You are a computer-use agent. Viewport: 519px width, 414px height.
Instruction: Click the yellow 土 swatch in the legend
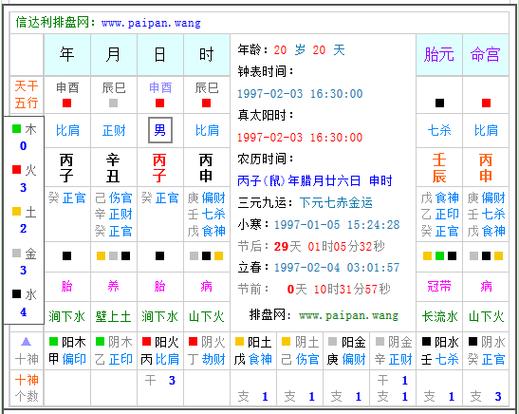(x=17, y=211)
